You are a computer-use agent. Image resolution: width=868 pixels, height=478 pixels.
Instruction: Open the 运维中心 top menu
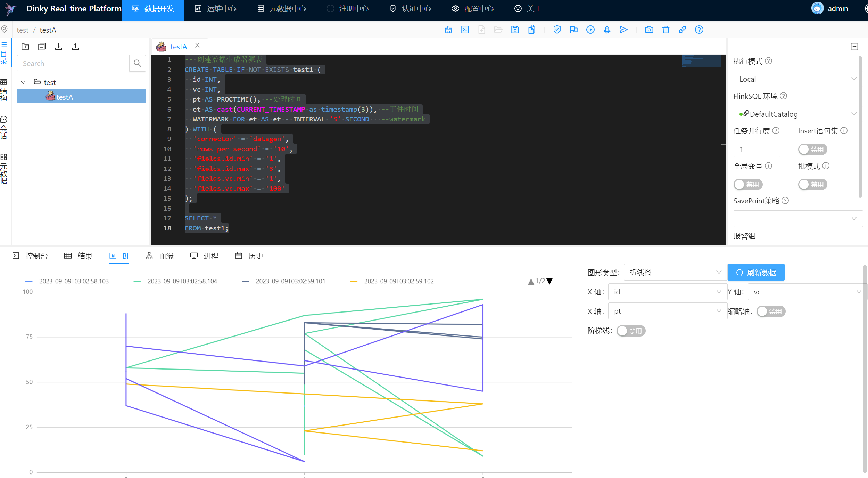(215, 9)
